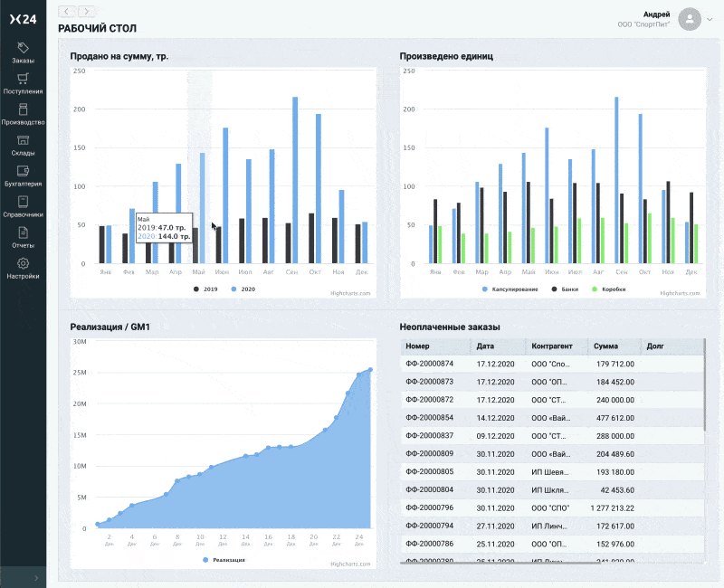
Task: Toggle the 2020 series in legend
Action: tap(243, 289)
